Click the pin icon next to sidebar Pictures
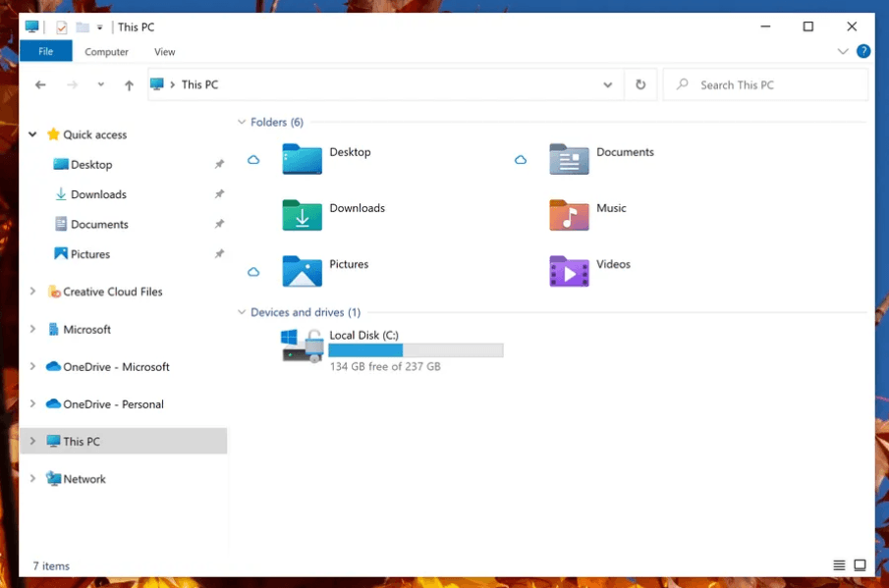The image size is (889, 588). click(219, 254)
